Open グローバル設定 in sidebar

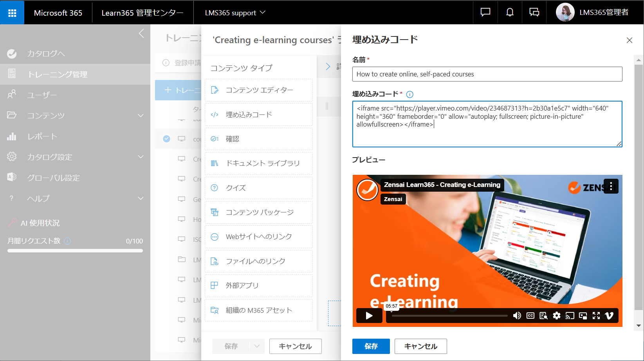coord(75,178)
